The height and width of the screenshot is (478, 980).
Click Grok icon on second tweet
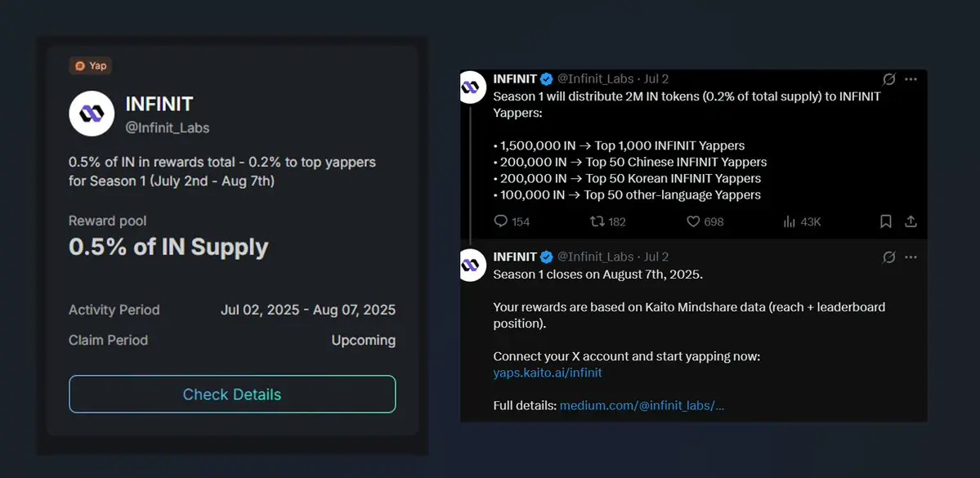point(888,257)
